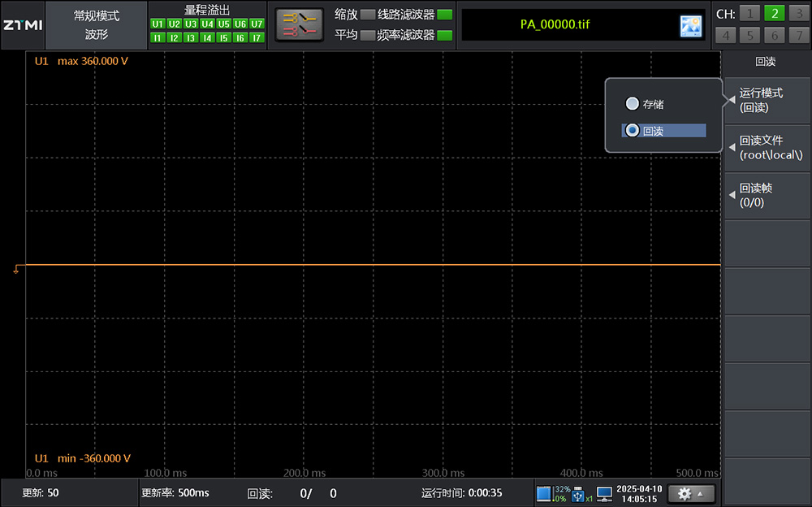This screenshot has width=812, height=507.
Task: Select the 回读 radio option
Action: click(x=633, y=130)
